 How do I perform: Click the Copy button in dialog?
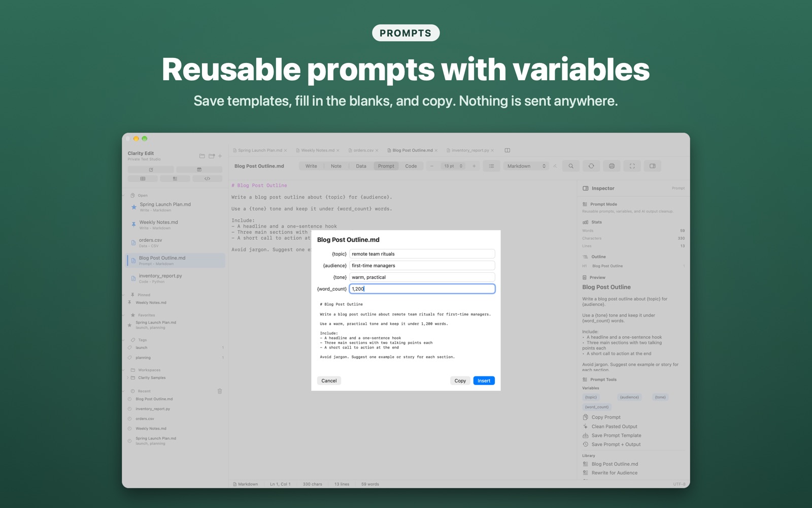pyautogui.click(x=460, y=380)
